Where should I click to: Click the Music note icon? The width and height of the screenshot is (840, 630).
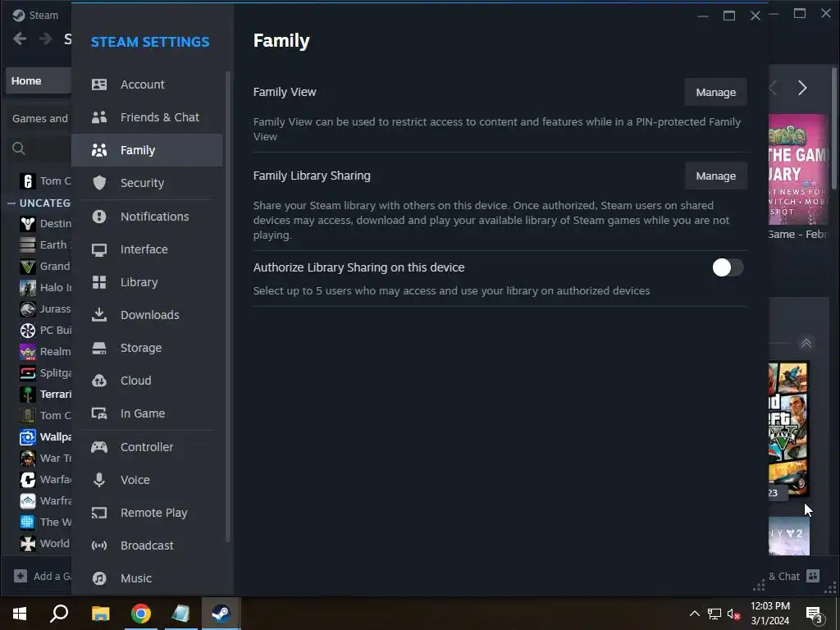[x=99, y=578]
